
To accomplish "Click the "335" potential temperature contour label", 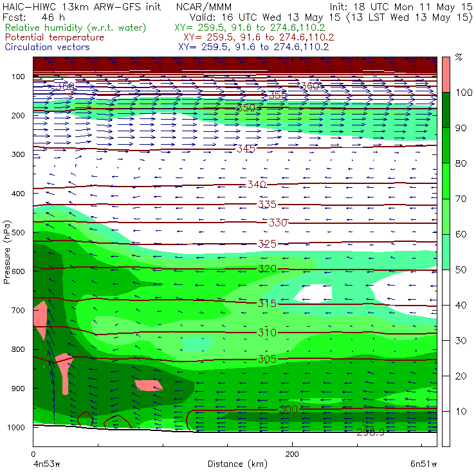I will (268, 205).
